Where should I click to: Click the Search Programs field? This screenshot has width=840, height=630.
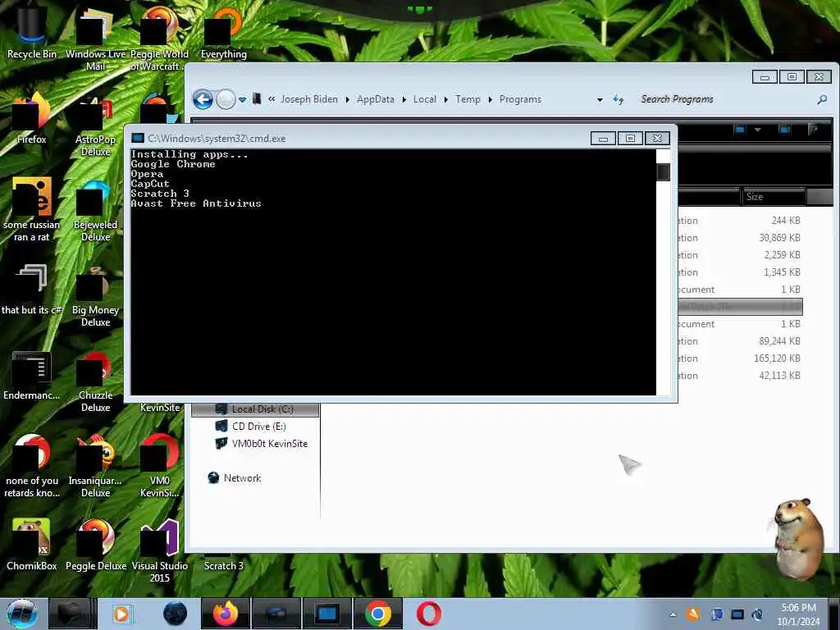[x=726, y=99]
